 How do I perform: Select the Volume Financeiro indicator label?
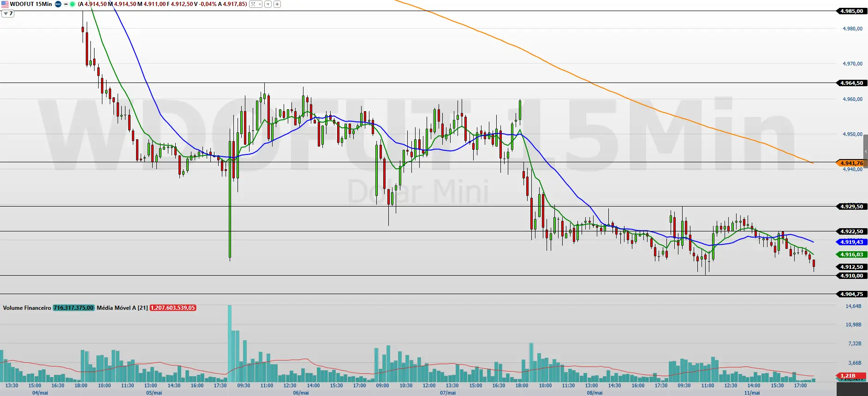click(x=27, y=307)
